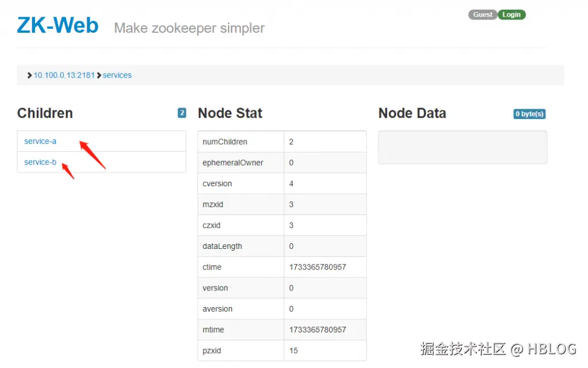Click the dataLength row label
This screenshot has height=368, width=588.
(x=222, y=247)
